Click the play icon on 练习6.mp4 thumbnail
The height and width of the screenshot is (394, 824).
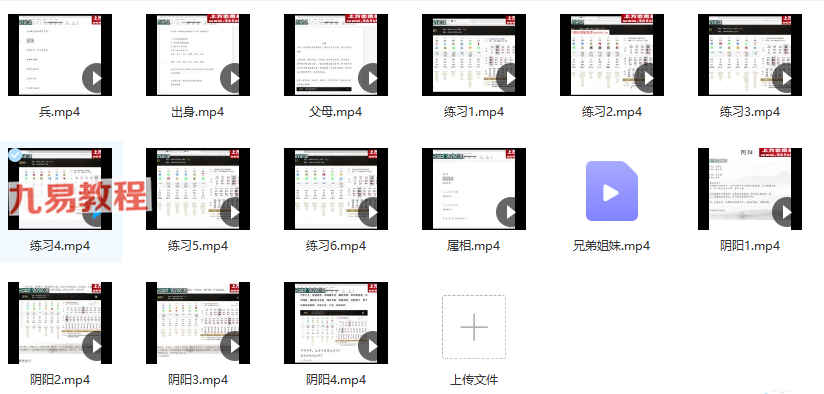pos(372,212)
